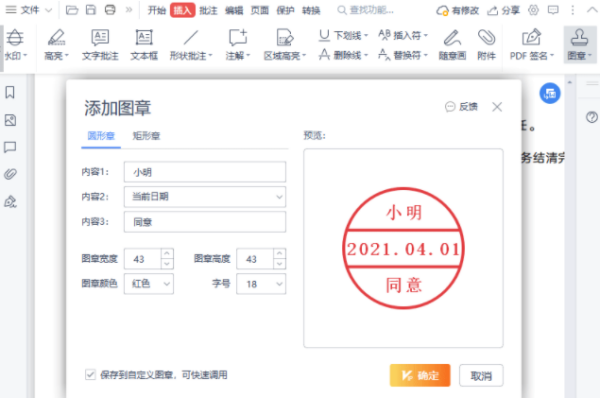The image size is (600, 398).
Task: Click the print icon
Action: click(110, 10)
